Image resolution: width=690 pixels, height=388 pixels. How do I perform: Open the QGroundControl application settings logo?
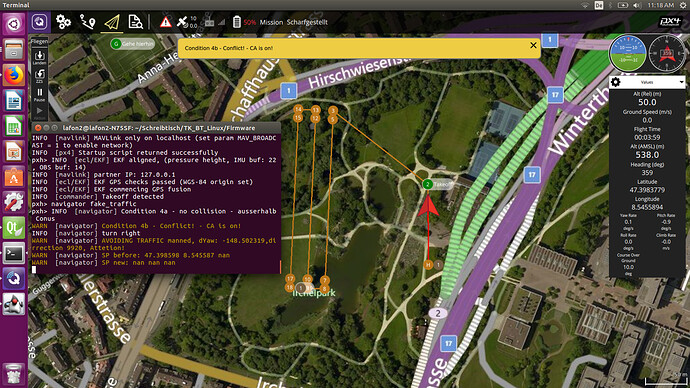[x=40, y=22]
